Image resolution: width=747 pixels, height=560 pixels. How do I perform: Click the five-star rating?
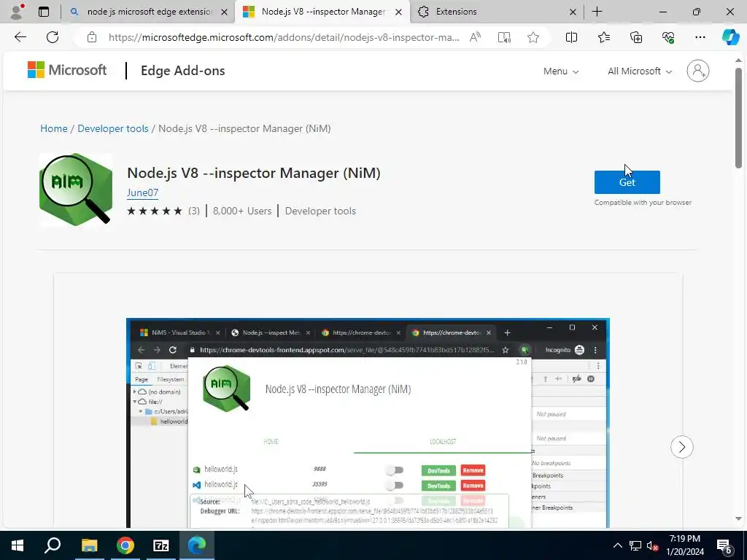click(x=155, y=211)
